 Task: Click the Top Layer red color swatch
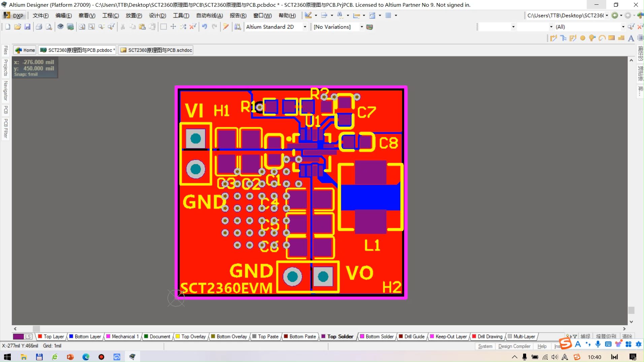pos(40,336)
